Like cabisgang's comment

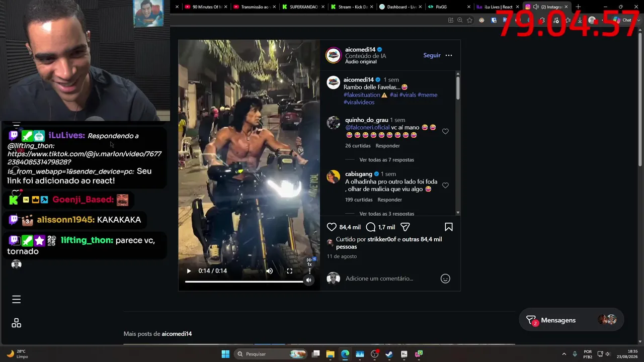click(x=445, y=186)
